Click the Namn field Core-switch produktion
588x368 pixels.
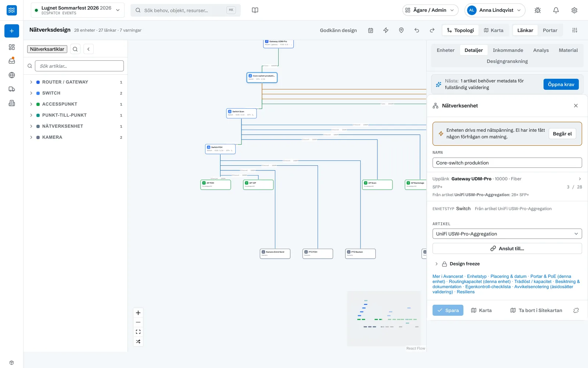pos(507,163)
